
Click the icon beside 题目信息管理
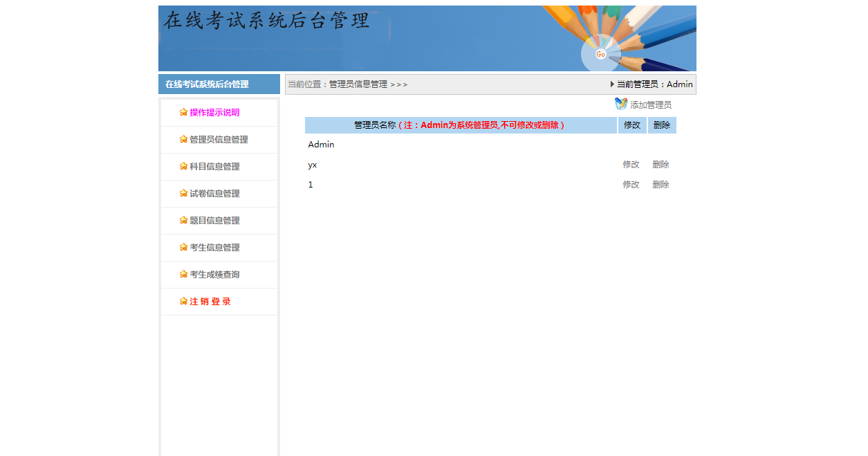183,220
